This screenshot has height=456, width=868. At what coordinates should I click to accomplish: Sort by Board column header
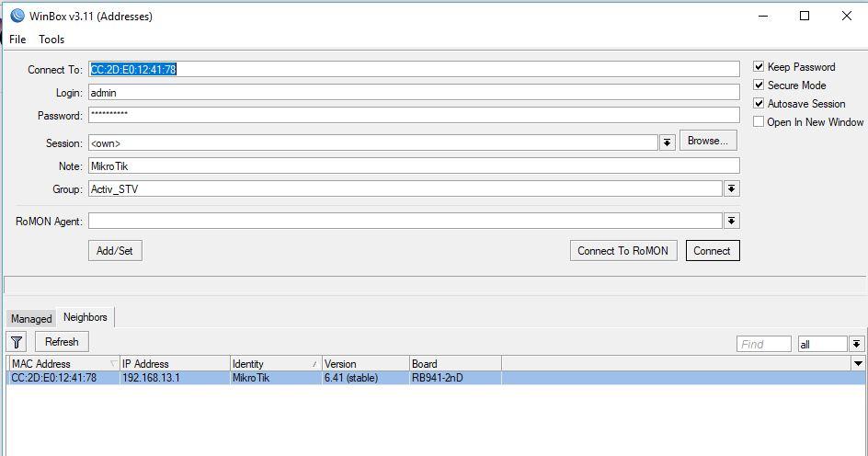pyautogui.click(x=455, y=363)
